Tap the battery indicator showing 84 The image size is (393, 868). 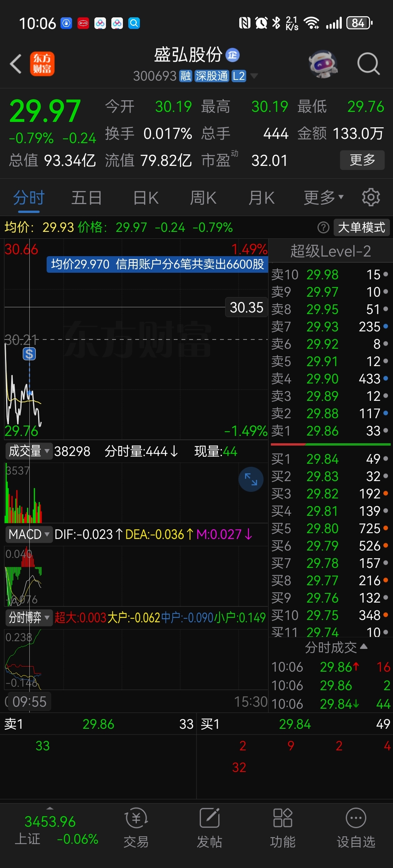click(x=359, y=23)
